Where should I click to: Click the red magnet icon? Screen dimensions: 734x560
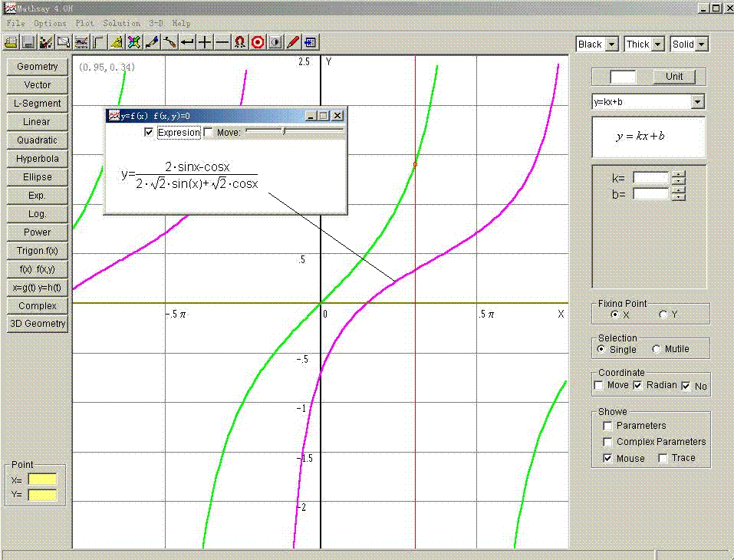pos(239,43)
